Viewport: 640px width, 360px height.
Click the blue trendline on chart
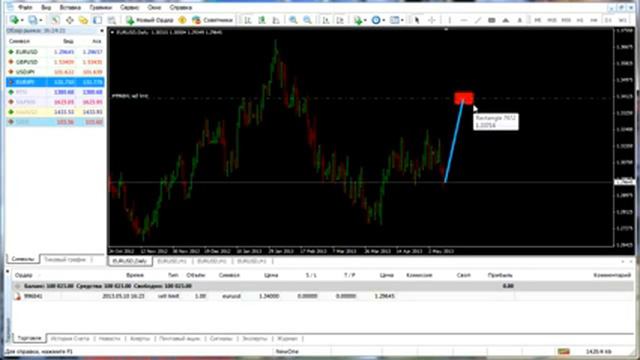pos(454,141)
